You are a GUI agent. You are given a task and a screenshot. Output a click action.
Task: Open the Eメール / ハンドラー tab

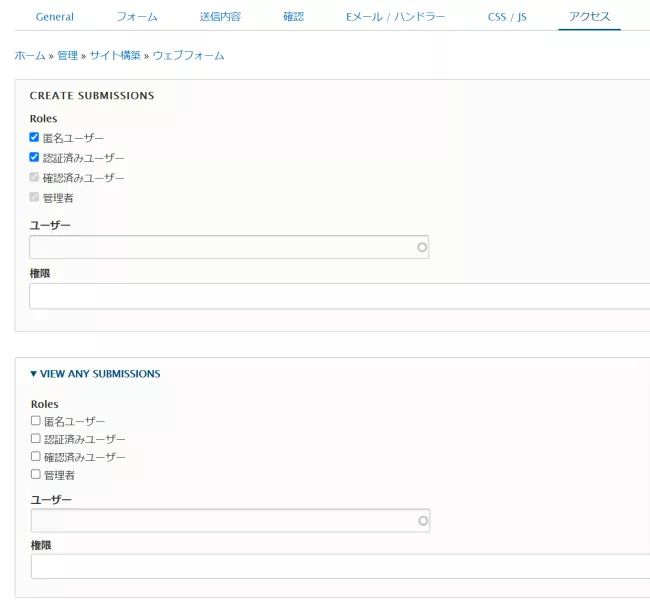pyautogui.click(x=395, y=17)
